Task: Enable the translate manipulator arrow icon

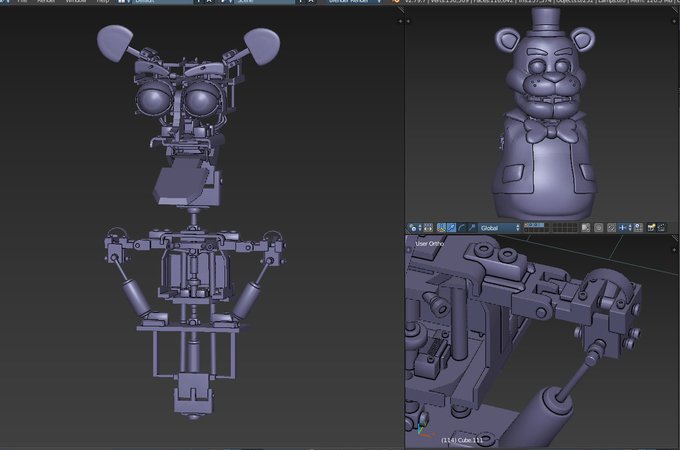Action: pos(451,228)
